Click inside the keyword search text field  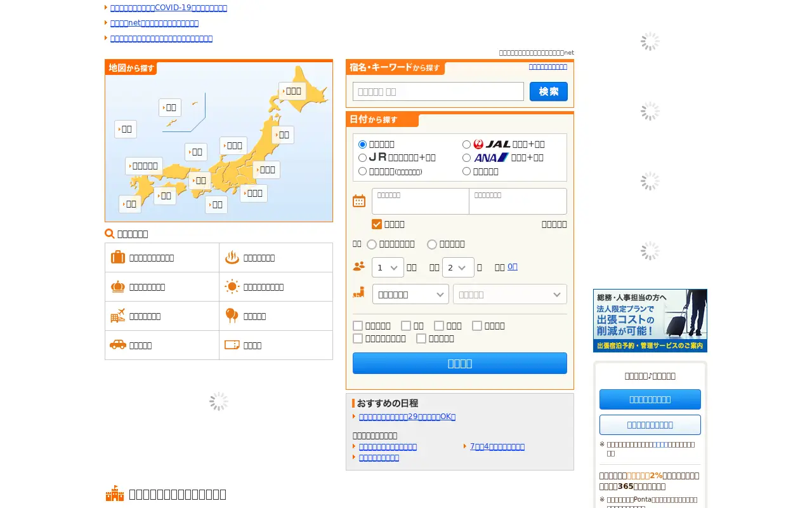pyautogui.click(x=438, y=91)
